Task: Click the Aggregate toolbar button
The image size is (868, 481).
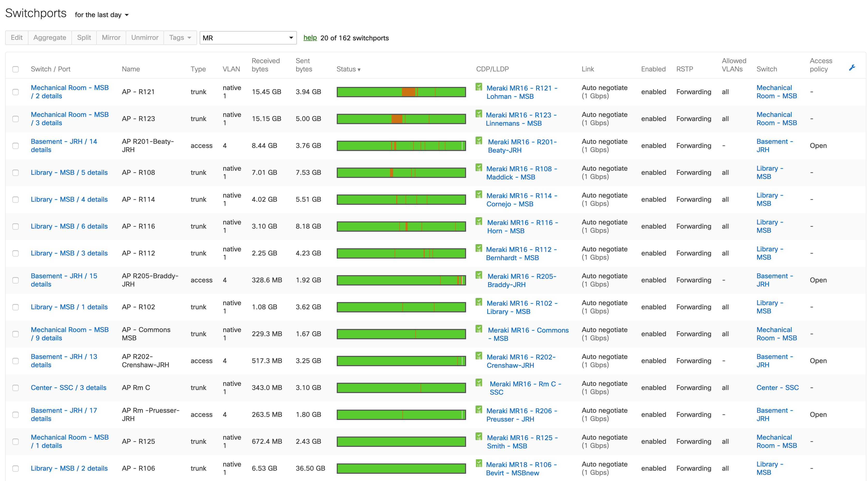Action: (x=50, y=37)
